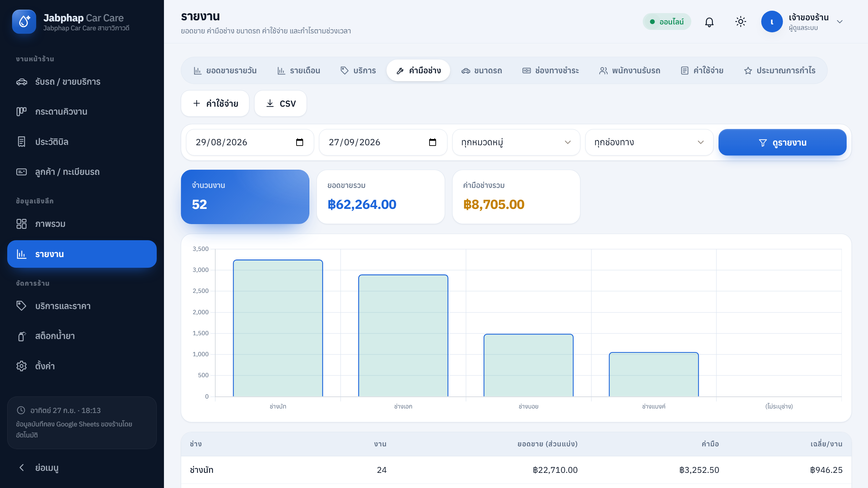
Task: Toggle the sun light-mode theme icon
Action: click(x=741, y=22)
